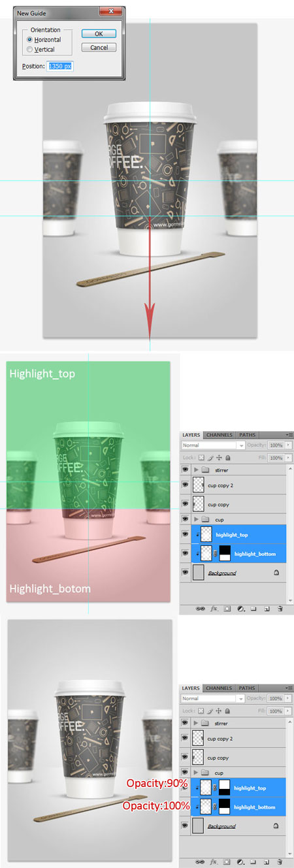This screenshot has height=868, width=294.
Task: Hide highlight_top layer in upper panel
Action: [x=186, y=534]
